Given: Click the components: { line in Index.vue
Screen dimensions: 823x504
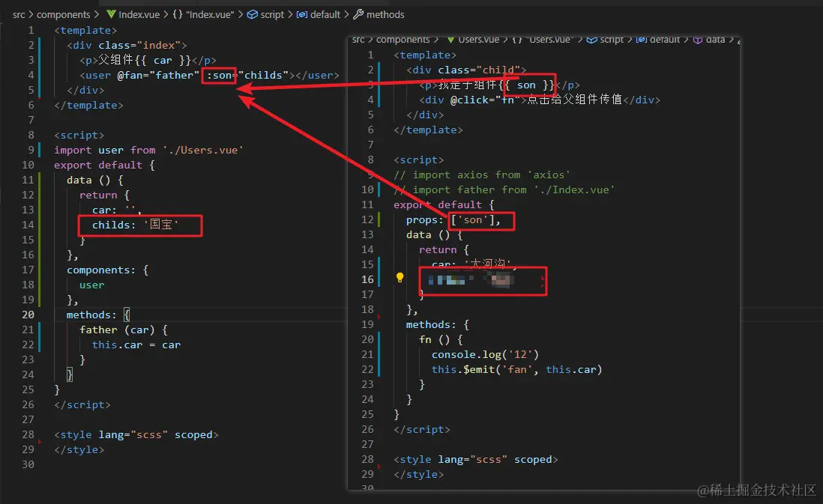Looking at the screenshot, I should 107,270.
